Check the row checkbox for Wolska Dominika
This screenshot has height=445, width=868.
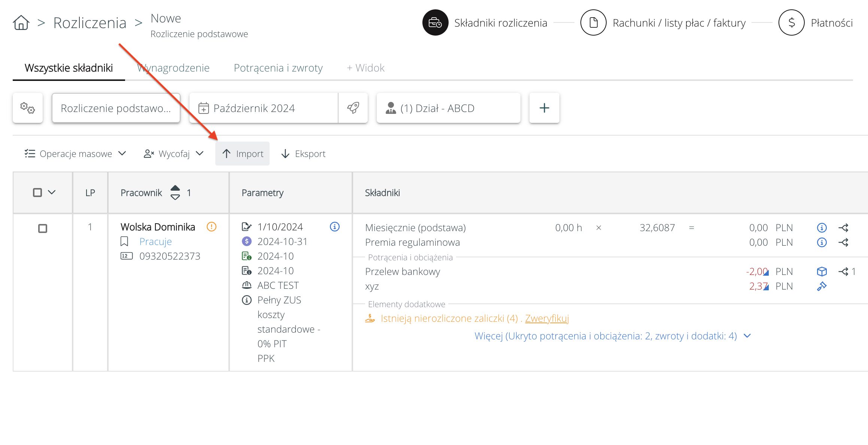pos(43,228)
